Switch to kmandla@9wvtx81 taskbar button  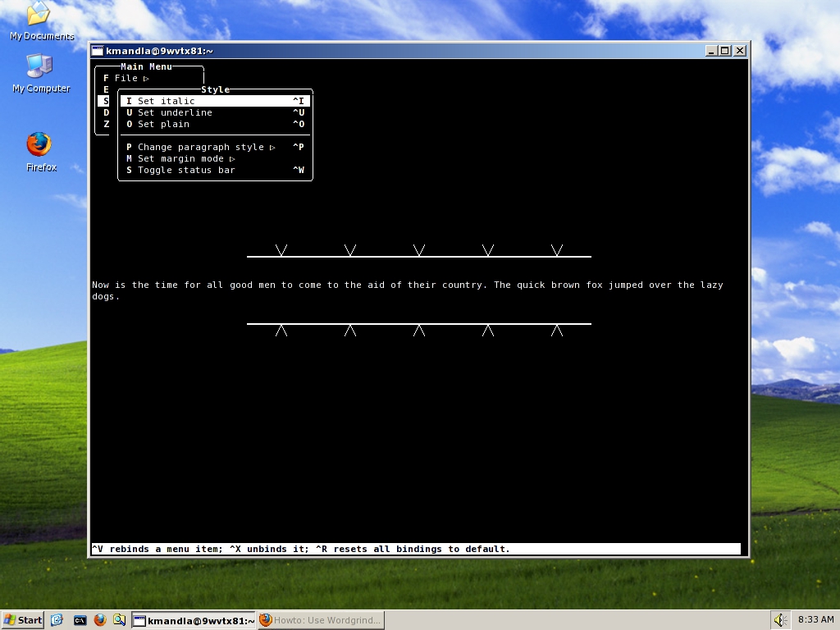[194, 620]
